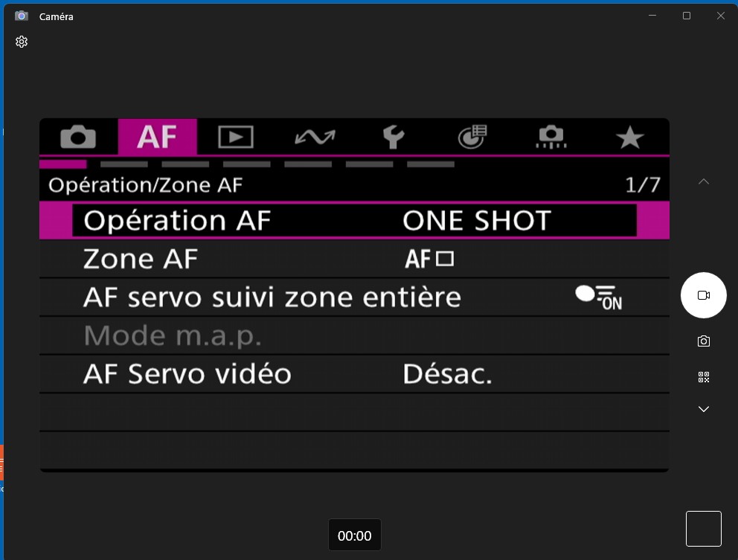Image resolution: width=738 pixels, height=560 pixels.
Task: Open the QR code scanner mode
Action: pyautogui.click(x=704, y=377)
